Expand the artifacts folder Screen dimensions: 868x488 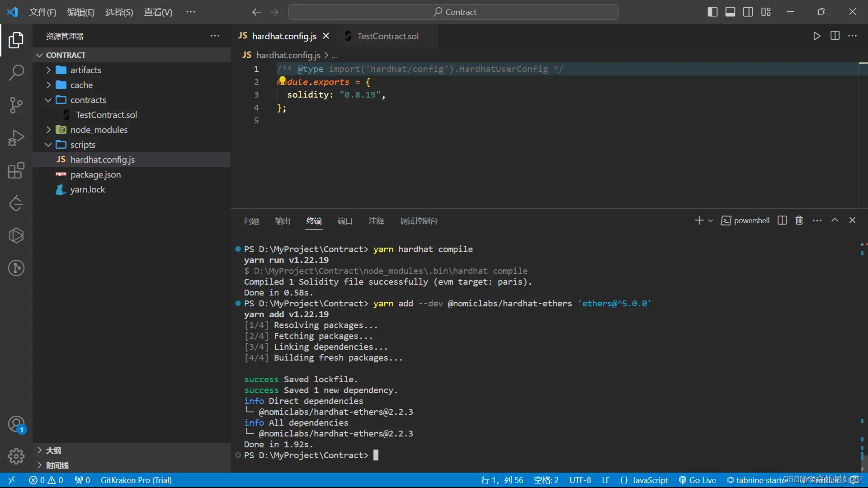point(85,70)
